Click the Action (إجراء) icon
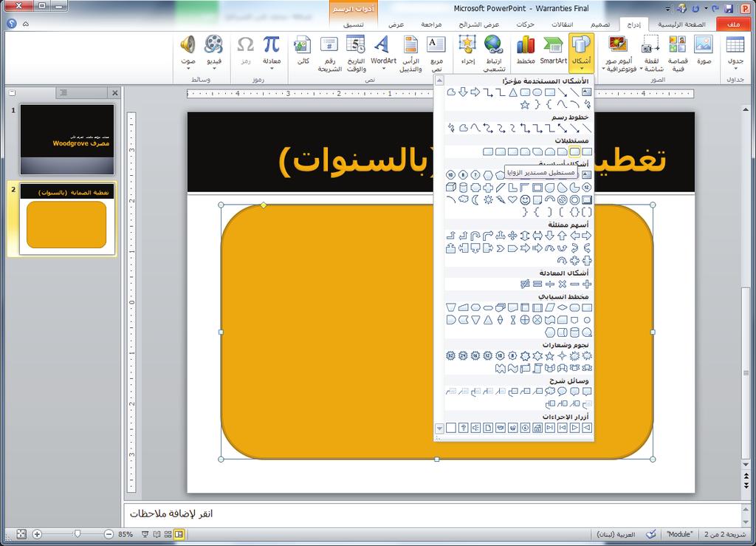Viewport: 756px width, 546px height. click(467, 50)
